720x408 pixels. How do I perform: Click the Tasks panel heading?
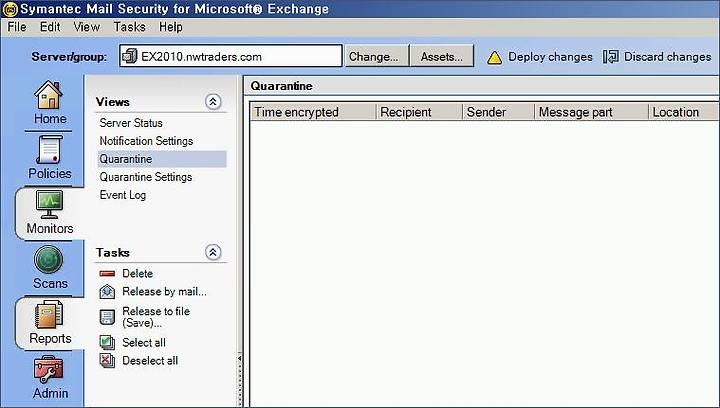click(x=112, y=252)
